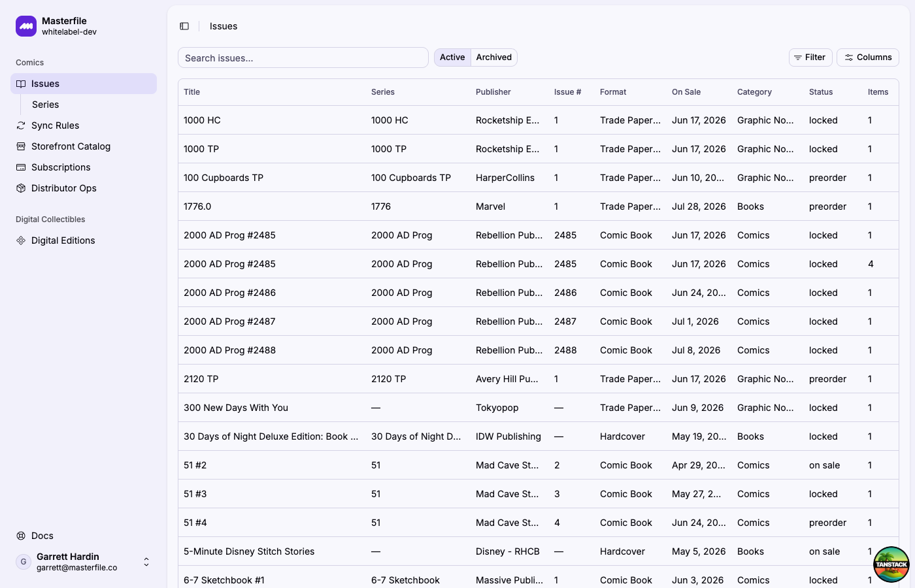Switch to the Archived tab
This screenshot has height=588, width=915.
[494, 57]
